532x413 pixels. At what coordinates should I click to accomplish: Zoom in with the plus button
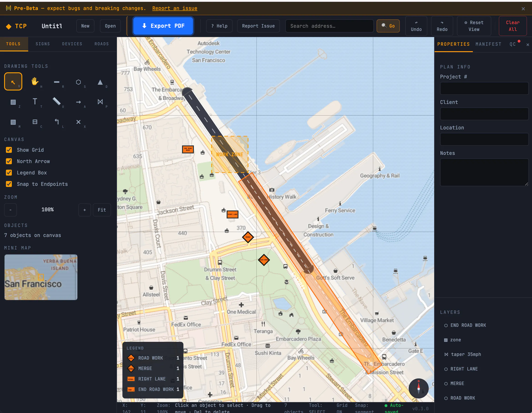(84, 210)
